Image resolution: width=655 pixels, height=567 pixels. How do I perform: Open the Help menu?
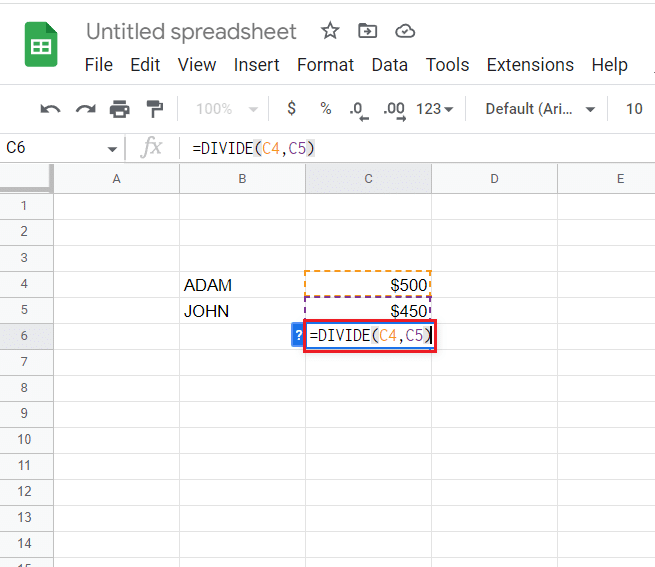click(609, 65)
